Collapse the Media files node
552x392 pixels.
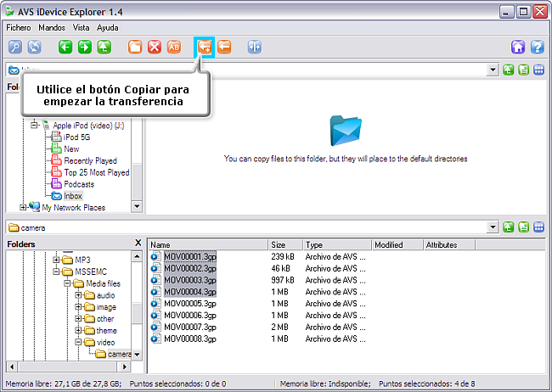click(67, 283)
